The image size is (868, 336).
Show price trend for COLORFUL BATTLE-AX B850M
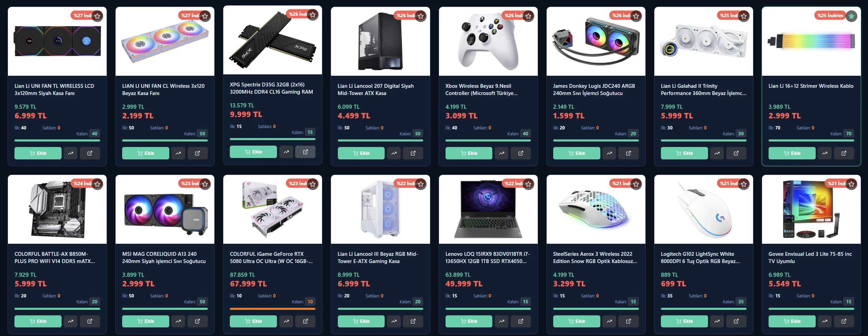pos(71,321)
